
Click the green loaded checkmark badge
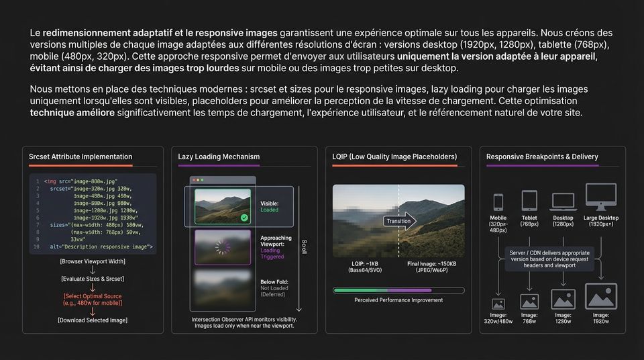pos(244,218)
